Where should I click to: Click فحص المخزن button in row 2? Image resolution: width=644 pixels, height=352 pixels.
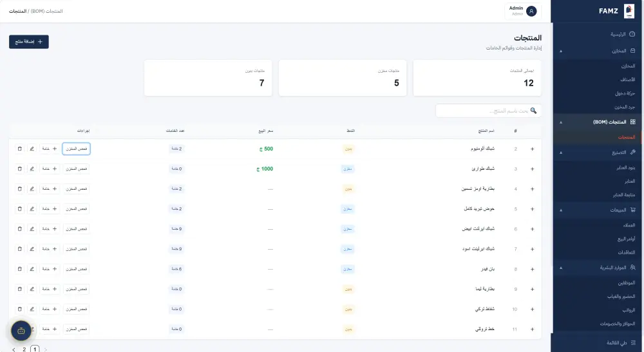tap(77, 149)
